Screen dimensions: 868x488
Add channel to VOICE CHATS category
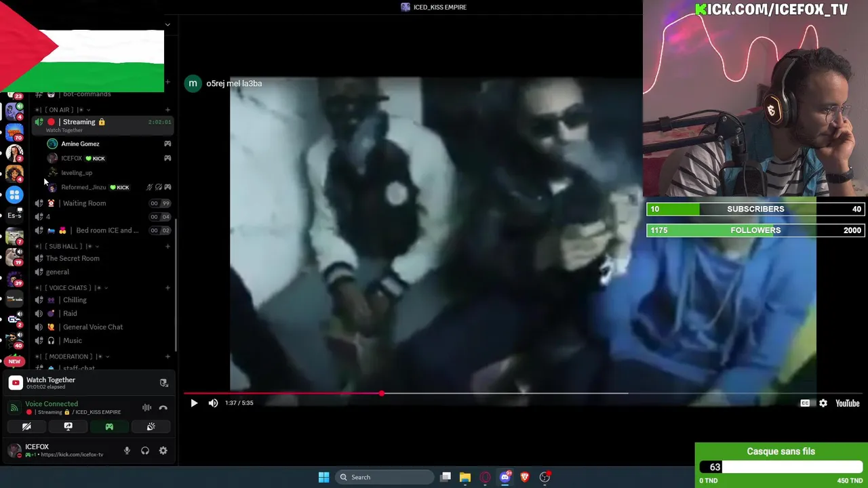167,287
